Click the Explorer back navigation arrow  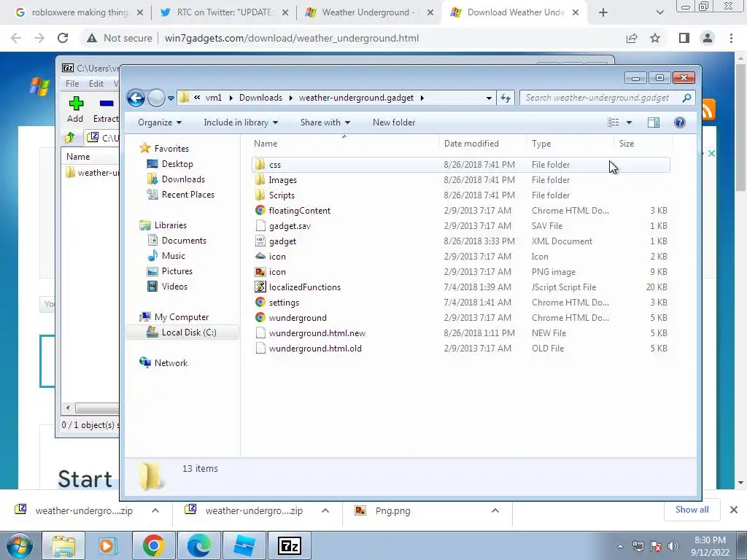(136, 98)
